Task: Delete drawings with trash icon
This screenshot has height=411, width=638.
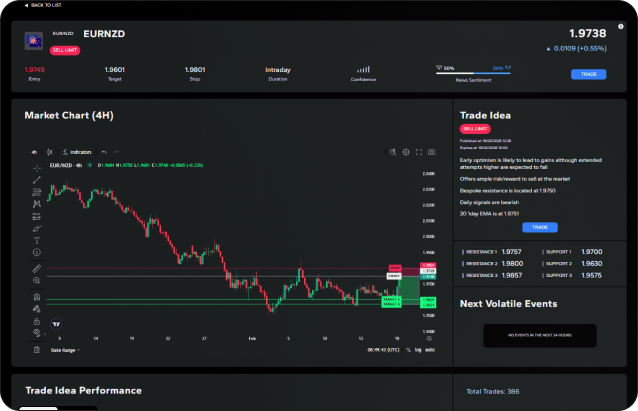Action: click(37, 349)
